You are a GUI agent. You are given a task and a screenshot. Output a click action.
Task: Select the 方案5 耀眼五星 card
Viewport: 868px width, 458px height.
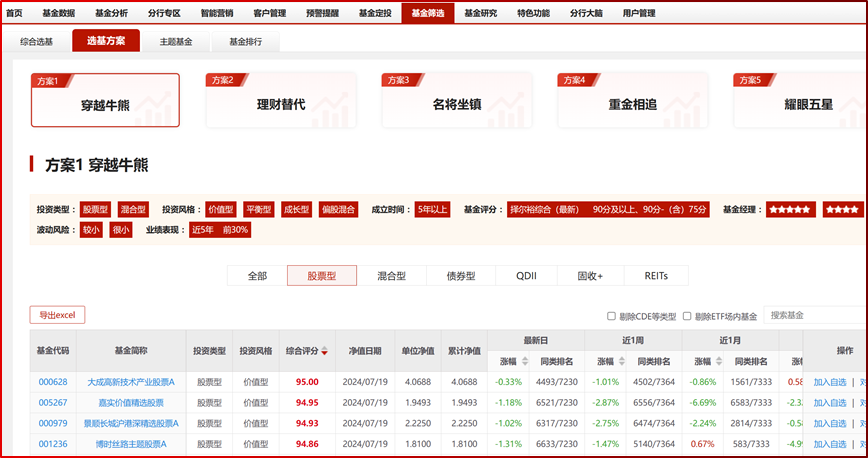(800, 100)
